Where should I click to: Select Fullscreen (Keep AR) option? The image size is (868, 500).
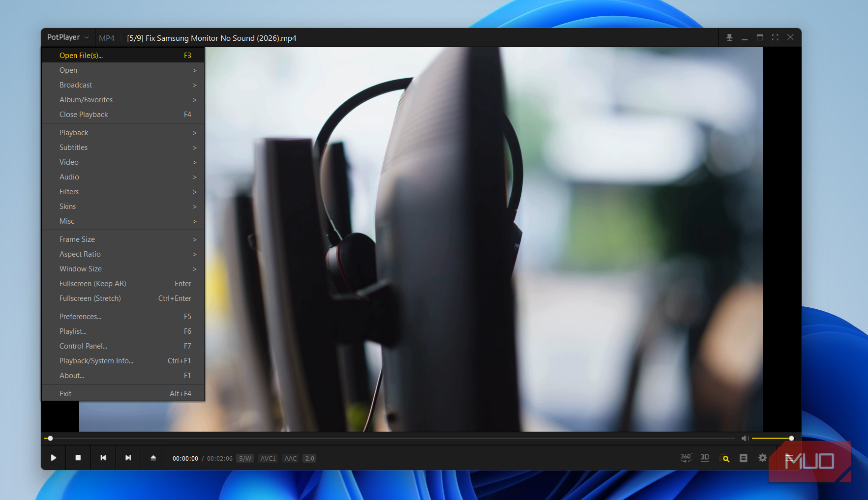pyautogui.click(x=123, y=284)
